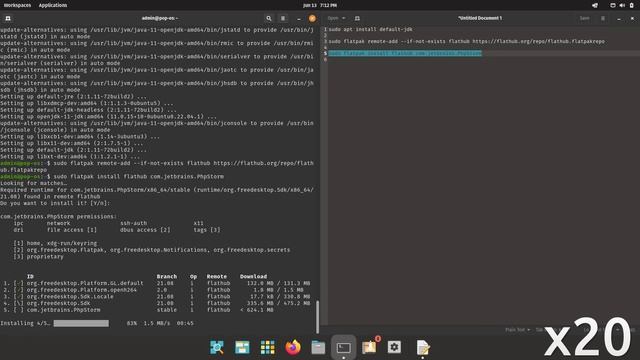Click the '[3] proprietary' line in terminal
This screenshot has width=640, height=360.
38,257
